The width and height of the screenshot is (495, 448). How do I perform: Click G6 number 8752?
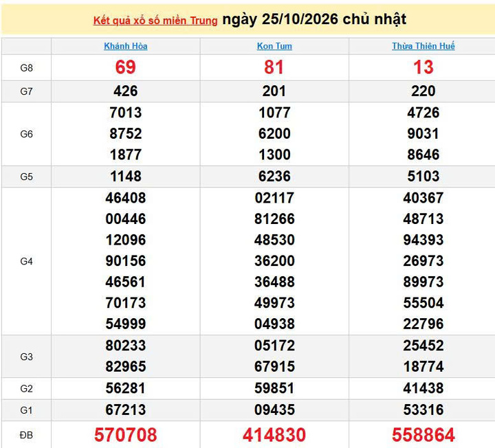coord(126,134)
